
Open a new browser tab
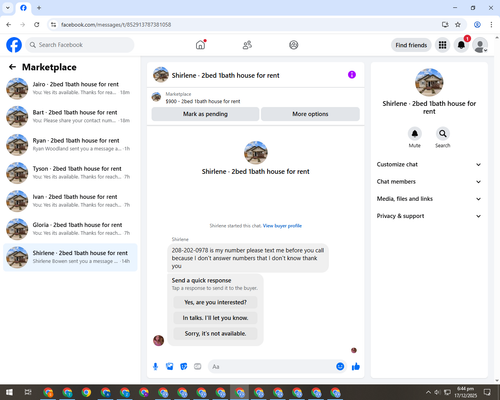[39, 8]
